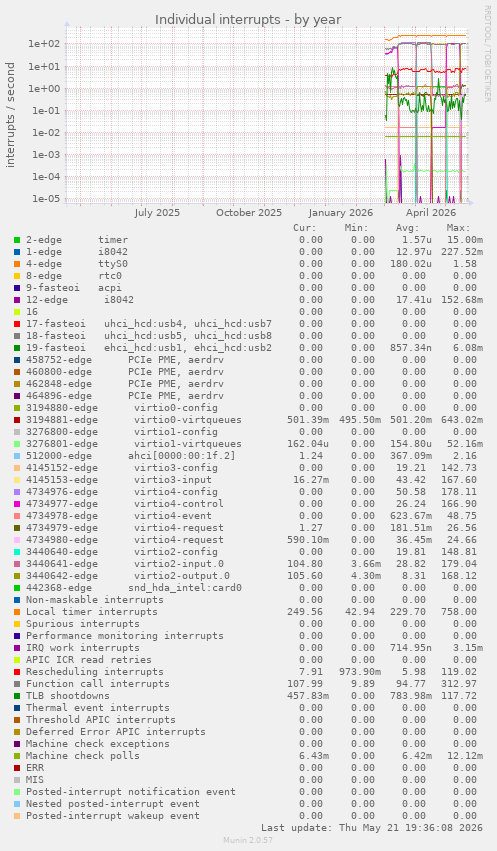The width and height of the screenshot is (497, 851).
Task: Click the red Rescheduling interrupts swatch
Action: point(17,672)
